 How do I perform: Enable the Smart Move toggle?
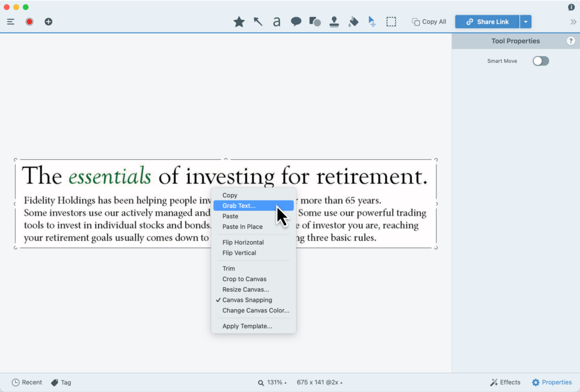pyautogui.click(x=540, y=61)
